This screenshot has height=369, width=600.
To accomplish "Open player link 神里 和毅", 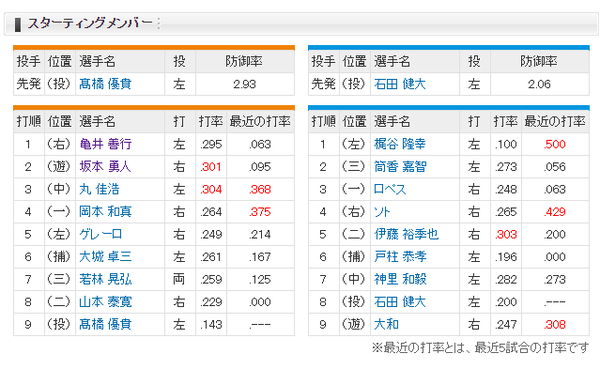I will pyautogui.click(x=400, y=279).
